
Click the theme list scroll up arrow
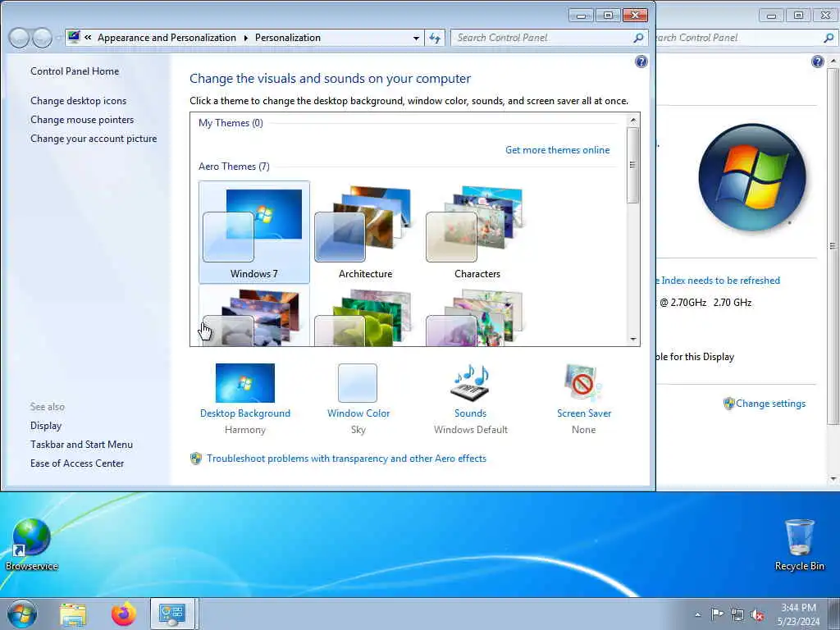[633, 120]
